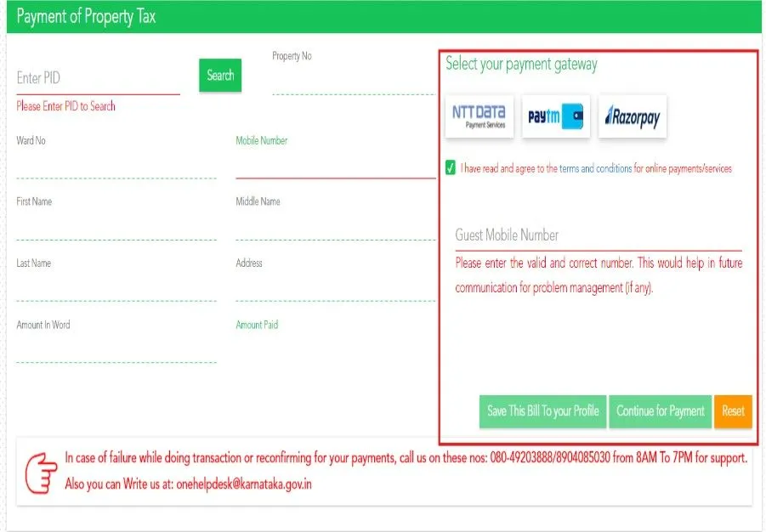Click the Middle Name field

pyautogui.click(x=335, y=226)
